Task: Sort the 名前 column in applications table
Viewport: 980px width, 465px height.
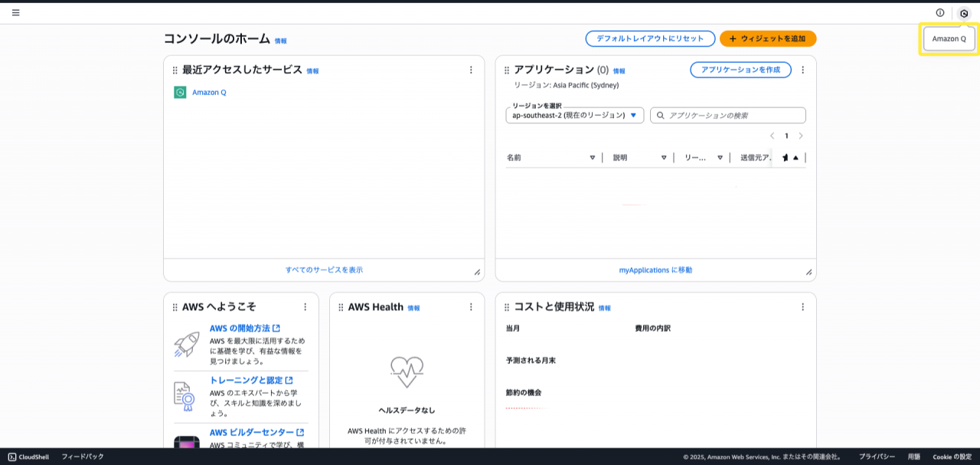Action: tap(592, 157)
